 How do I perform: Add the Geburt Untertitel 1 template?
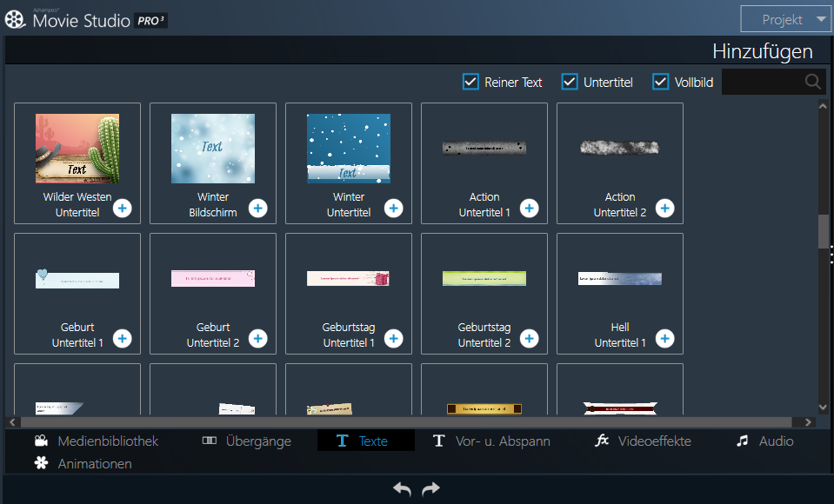(x=123, y=339)
